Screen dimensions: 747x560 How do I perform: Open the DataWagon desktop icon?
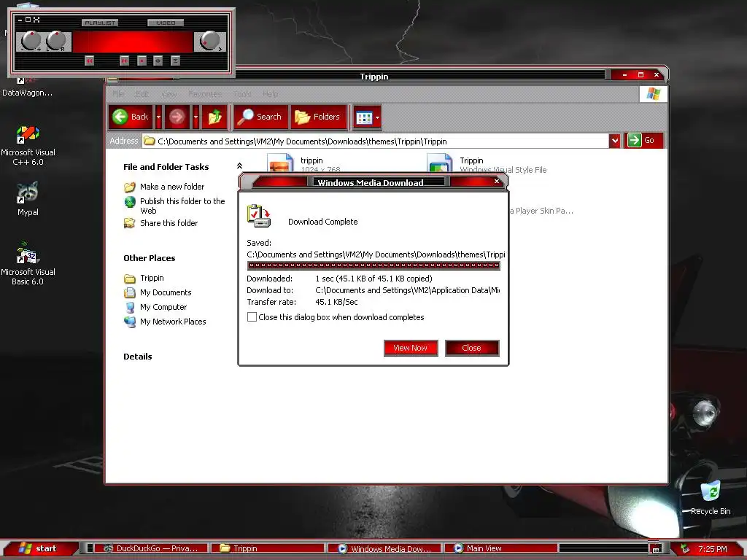point(27,87)
